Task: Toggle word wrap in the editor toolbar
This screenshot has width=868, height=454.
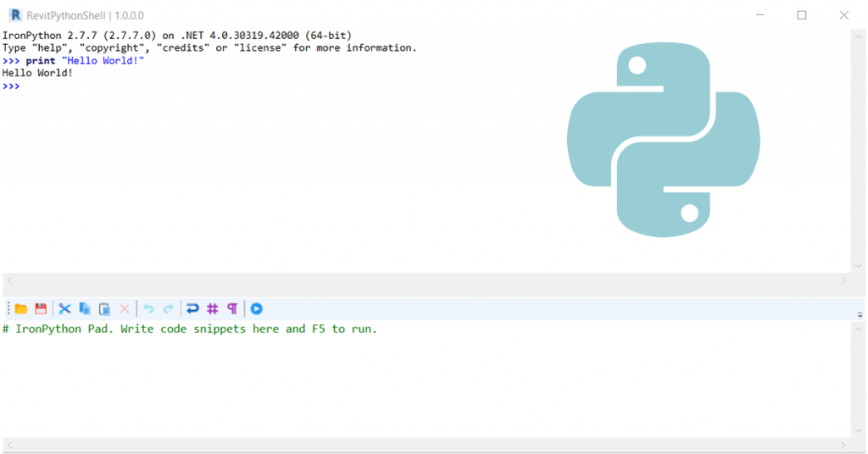Action: click(192, 308)
